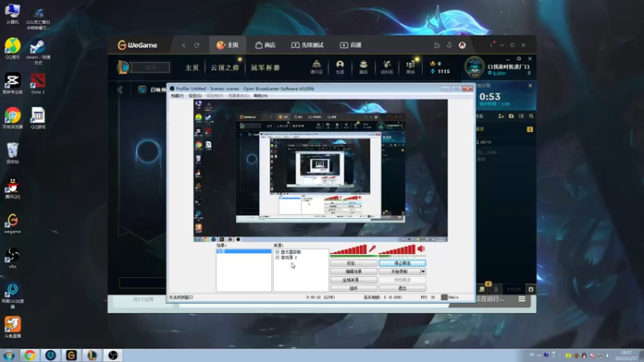The height and width of the screenshot is (362, 644).
Task: Adjust the OBS desktop volume bar
Action: (x=397, y=249)
